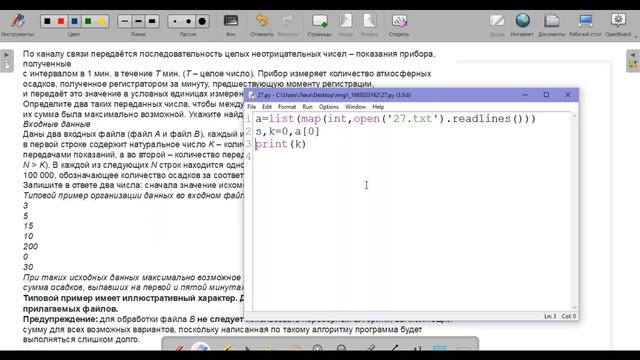Select the red pen color

point(61,21)
